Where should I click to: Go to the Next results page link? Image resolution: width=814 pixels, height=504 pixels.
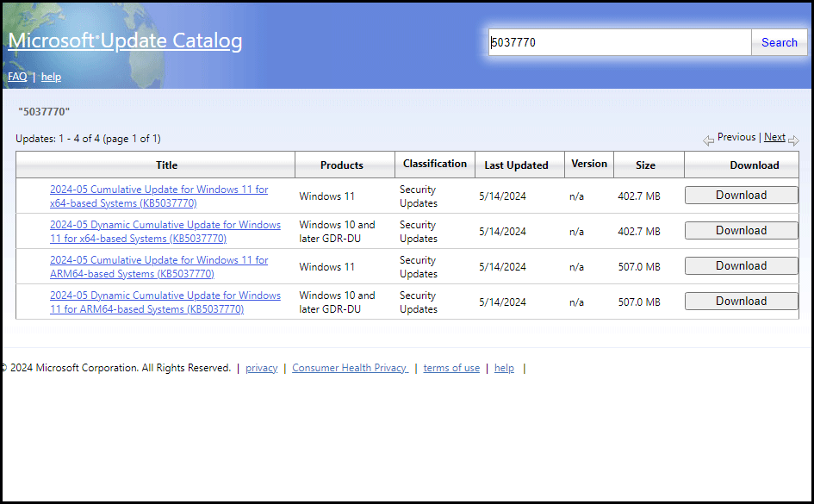tap(774, 137)
